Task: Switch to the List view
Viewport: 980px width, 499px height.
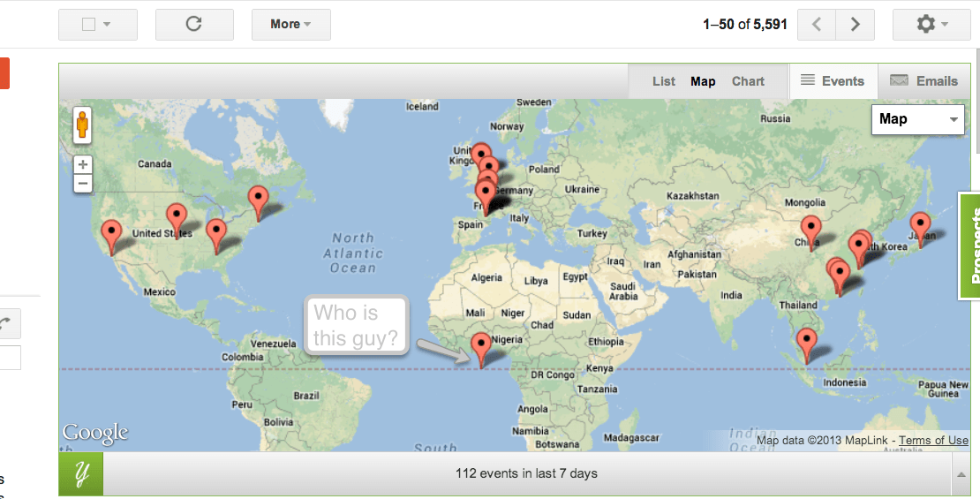Action: 664,81
